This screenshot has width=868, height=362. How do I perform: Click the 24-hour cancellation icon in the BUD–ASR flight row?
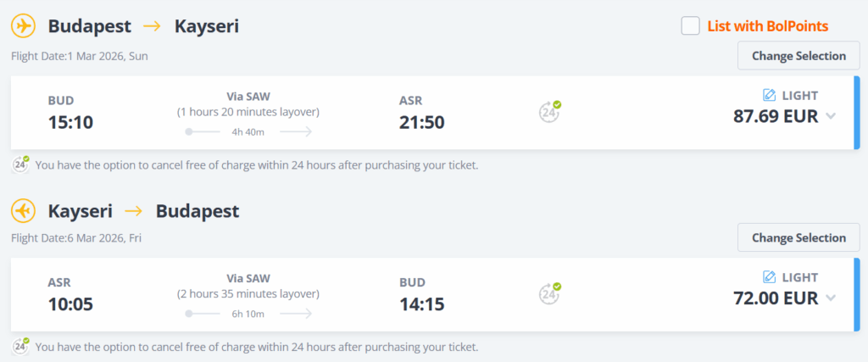(549, 111)
